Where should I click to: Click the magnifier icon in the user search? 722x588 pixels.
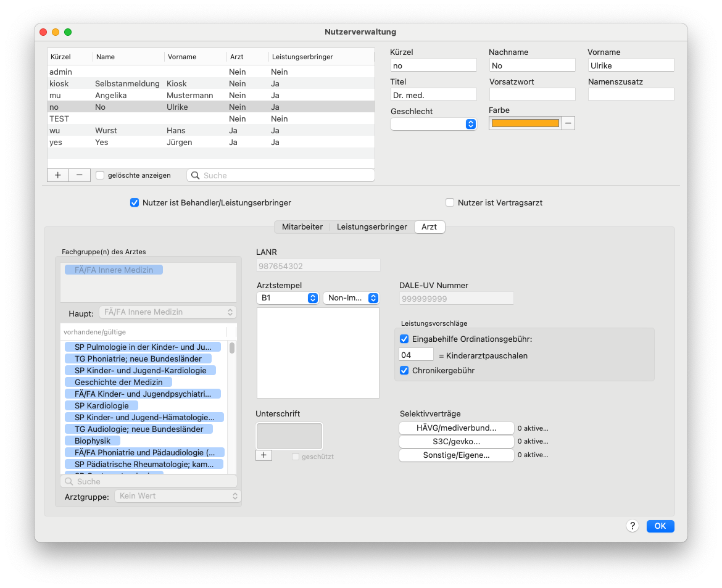tap(195, 175)
